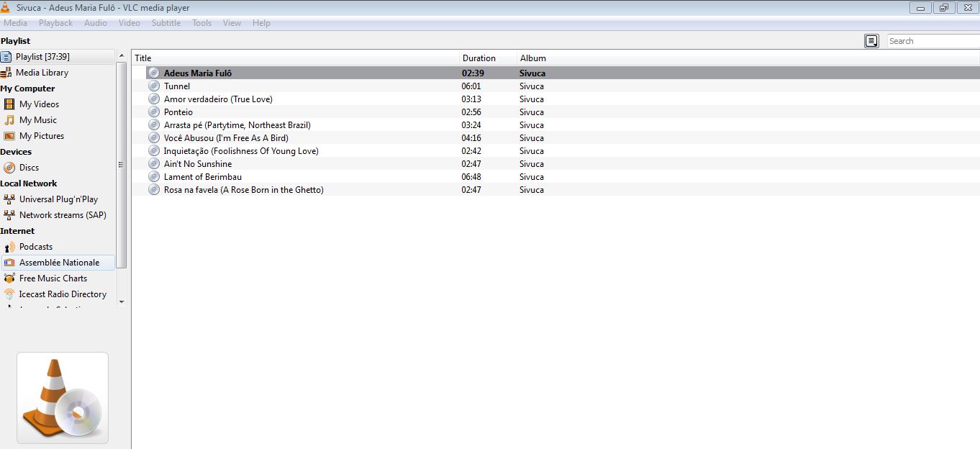Click the Discs icon under Devices
This screenshot has width=980, height=449.
point(9,168)
